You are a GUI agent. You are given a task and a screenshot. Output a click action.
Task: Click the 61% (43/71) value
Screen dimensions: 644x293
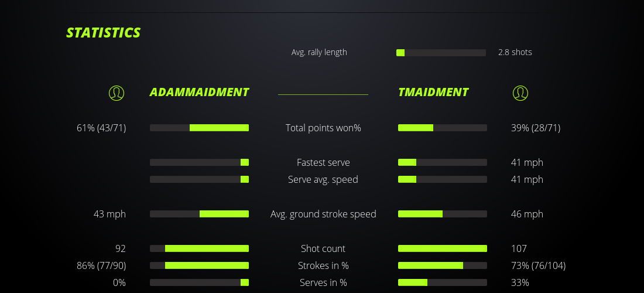[x=101, y=128]
